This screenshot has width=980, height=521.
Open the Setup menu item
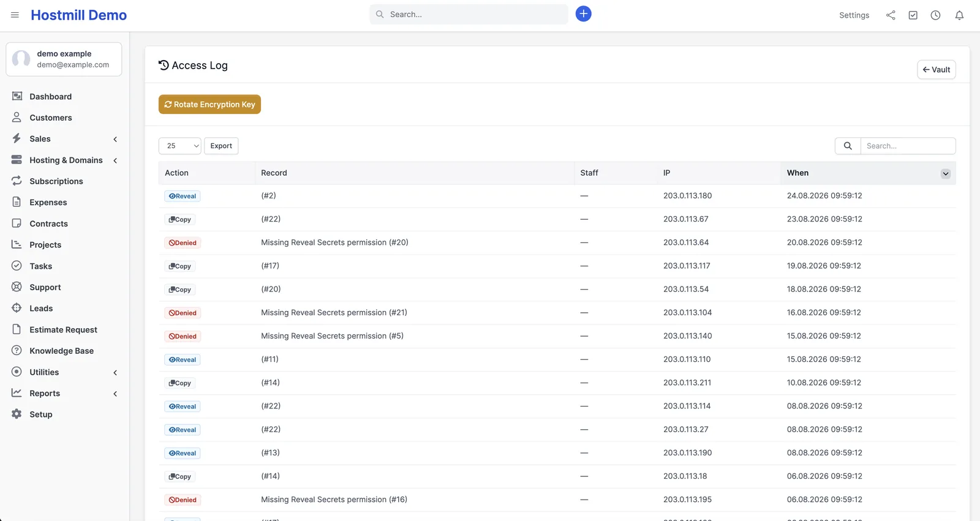coord(41,414)
